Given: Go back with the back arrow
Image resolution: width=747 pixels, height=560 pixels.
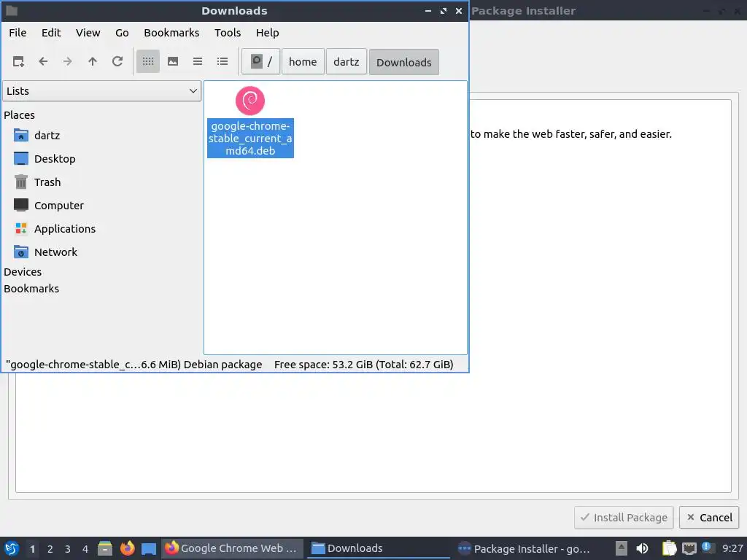Looking at the screenshot, I should coord(43,61).
